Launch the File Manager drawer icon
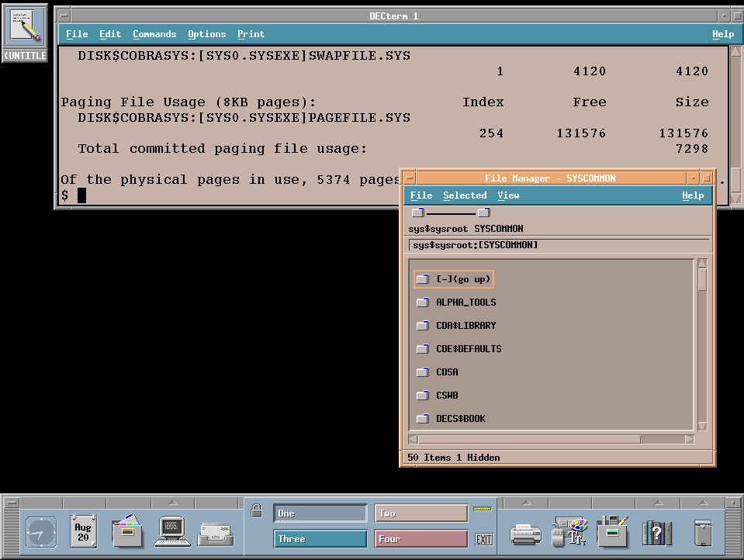Viewport: 744px width, 560px height. click(128, 531)
